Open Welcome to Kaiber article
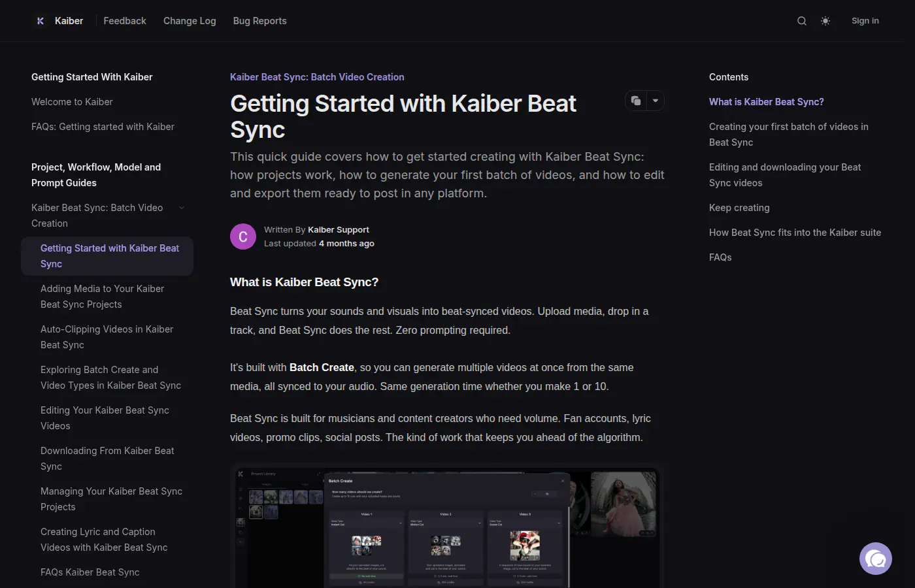 pos(72,102)
